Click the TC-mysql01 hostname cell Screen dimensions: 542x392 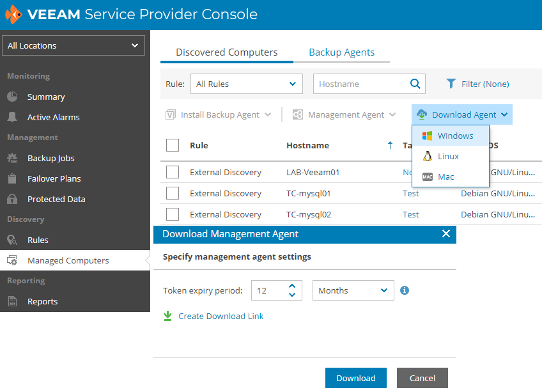point(308,193)
